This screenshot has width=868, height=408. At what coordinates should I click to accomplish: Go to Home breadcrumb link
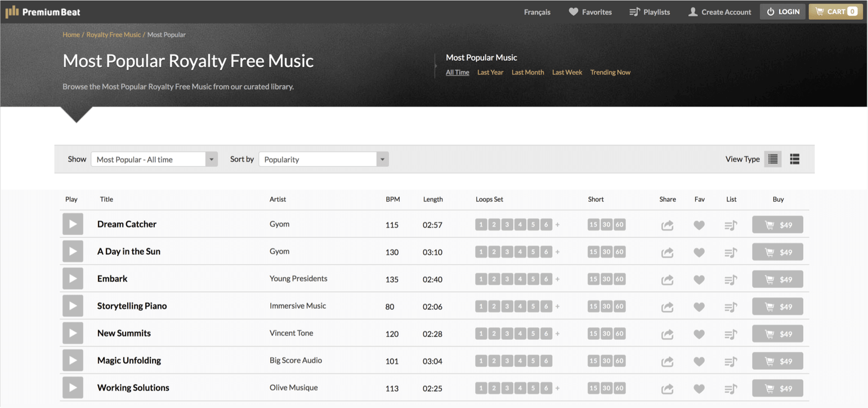(71, 34)
